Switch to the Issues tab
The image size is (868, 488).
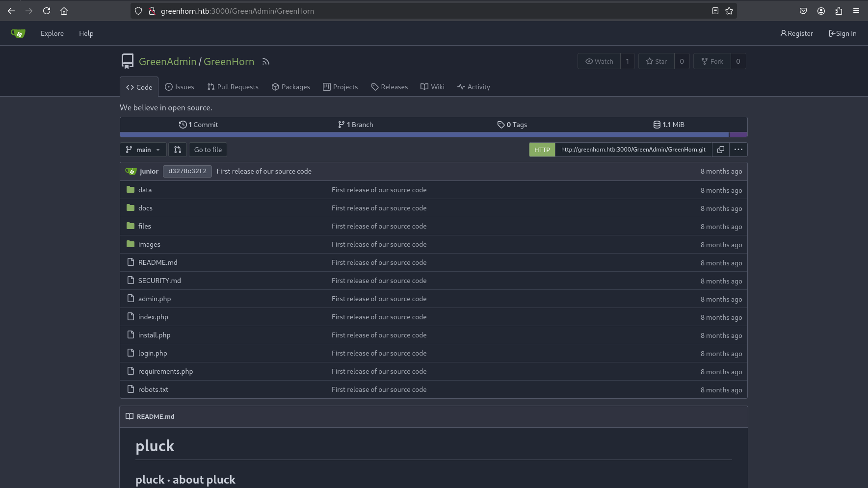tap(180, 87)
